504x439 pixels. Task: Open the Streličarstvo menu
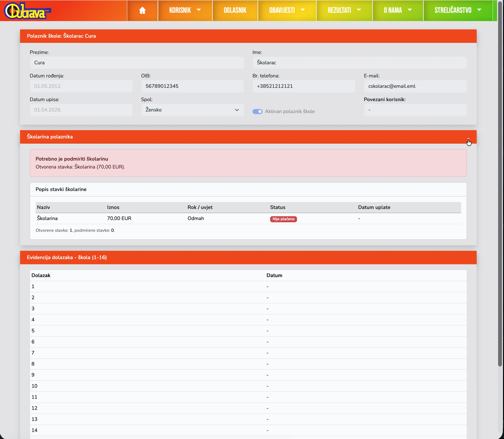[x=458, y=10]
